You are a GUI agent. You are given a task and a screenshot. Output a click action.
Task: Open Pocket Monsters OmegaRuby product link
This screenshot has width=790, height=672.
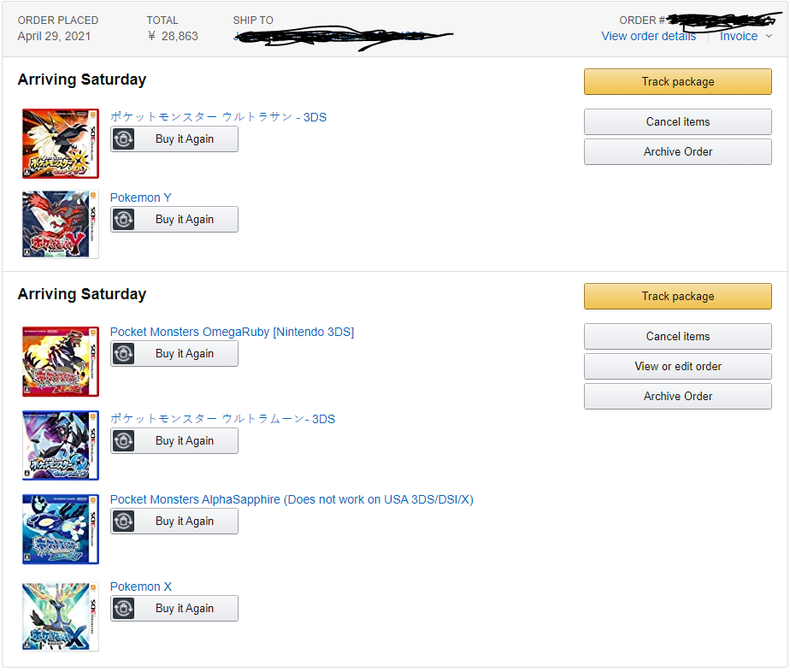232,332
